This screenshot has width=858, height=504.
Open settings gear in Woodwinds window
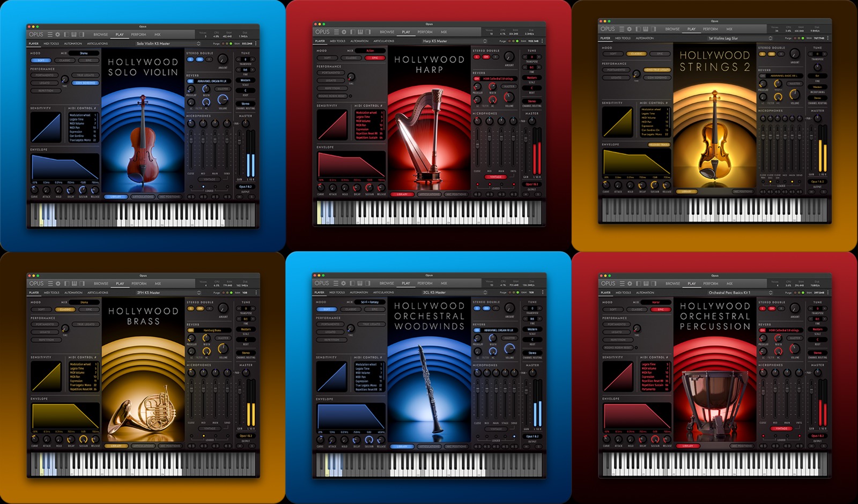(x=344, y=283)
